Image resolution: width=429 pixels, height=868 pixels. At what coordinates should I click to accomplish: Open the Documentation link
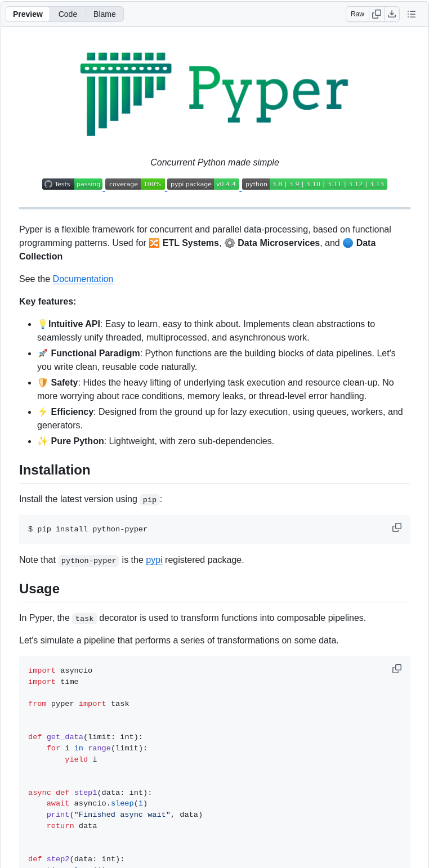tap(83, 279)
